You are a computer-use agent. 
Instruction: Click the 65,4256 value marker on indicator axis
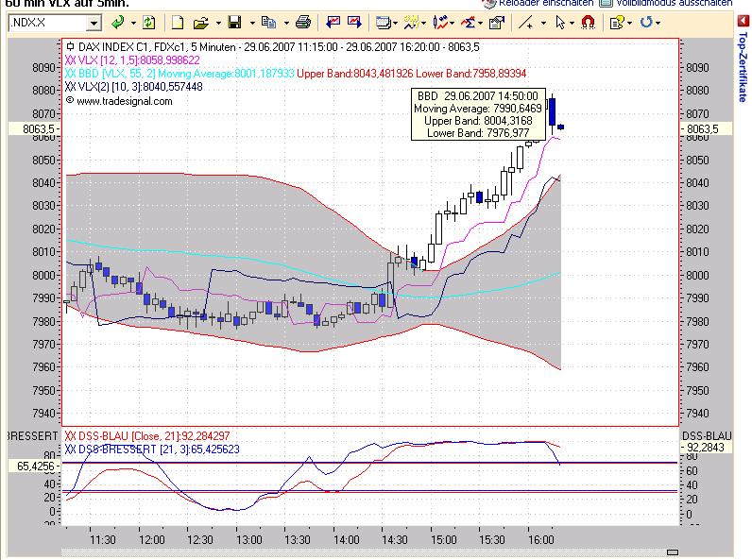tap(34, 466)
